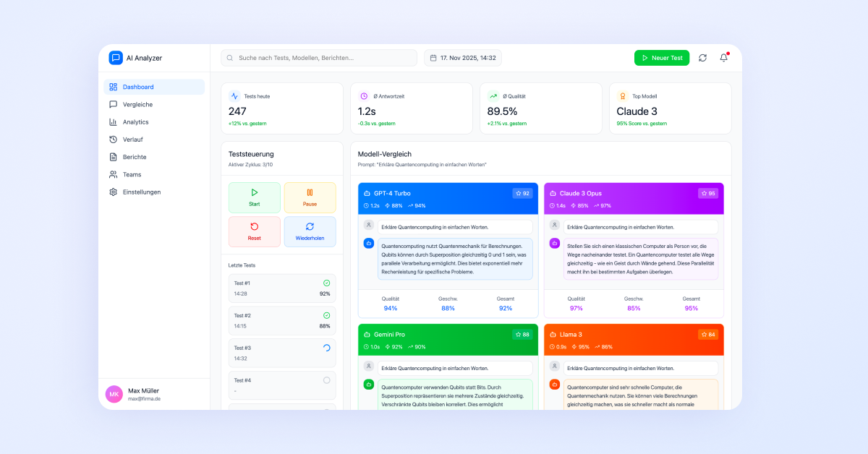Click the GPT-4 Turbo Geschw. 88% value
Viewport: 868px width, 454px height.
pos(448,308)
